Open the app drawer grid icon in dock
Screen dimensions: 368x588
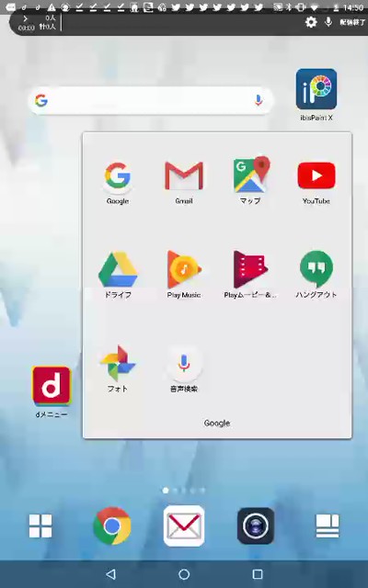pyautogui.click(x=40, y=526)
